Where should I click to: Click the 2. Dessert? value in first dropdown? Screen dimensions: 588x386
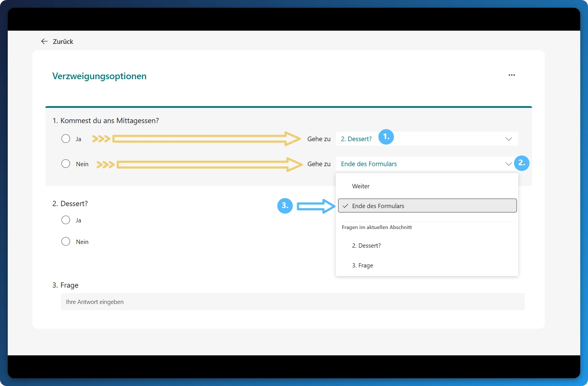(x=356, y=138)
